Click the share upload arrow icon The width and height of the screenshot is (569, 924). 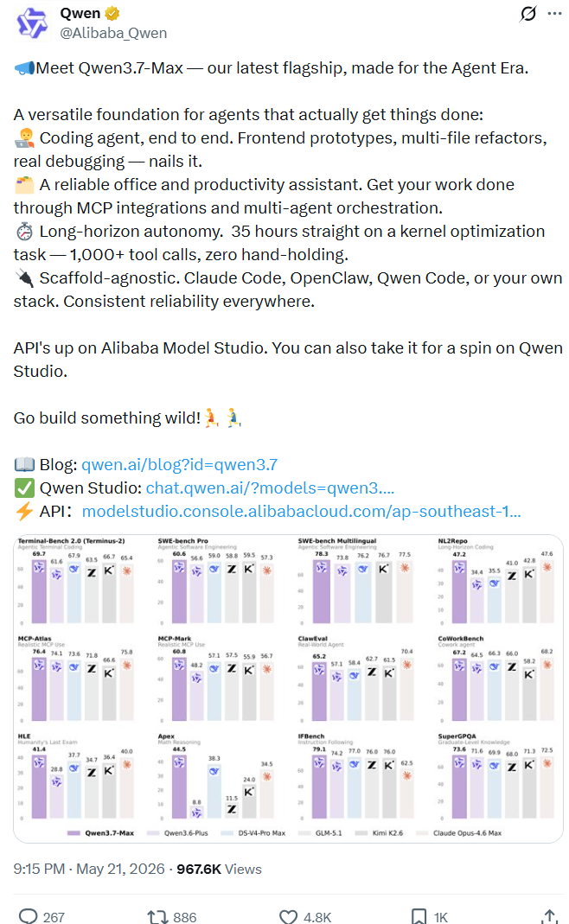[549, 916]
